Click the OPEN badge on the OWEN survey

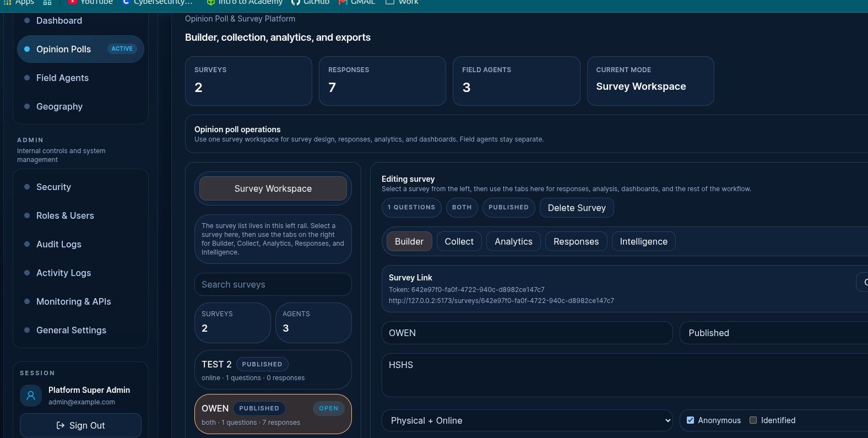tap(329, 408)
